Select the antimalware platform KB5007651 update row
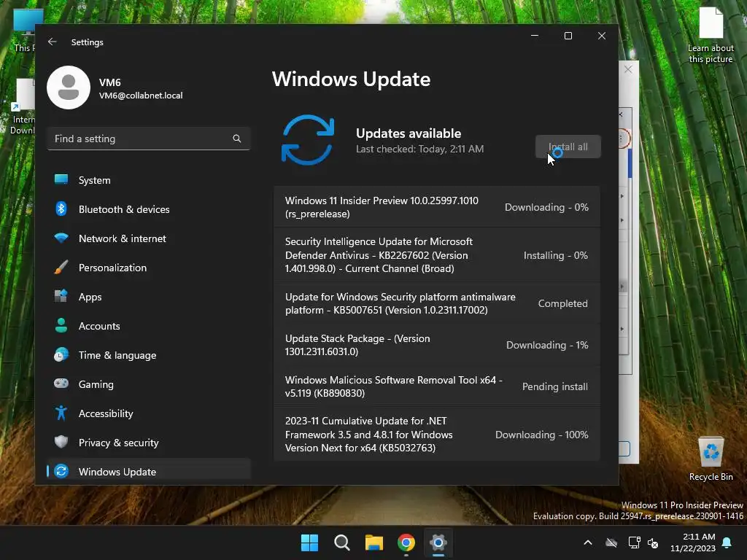The width and height of the screenshot is (747, 560). (x=436, y=303)
